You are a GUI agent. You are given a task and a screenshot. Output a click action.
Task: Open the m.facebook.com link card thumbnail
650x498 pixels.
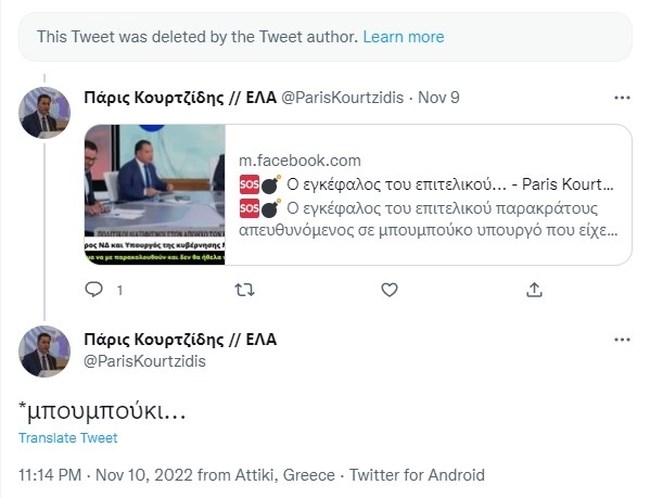click(x=155, y=194)
